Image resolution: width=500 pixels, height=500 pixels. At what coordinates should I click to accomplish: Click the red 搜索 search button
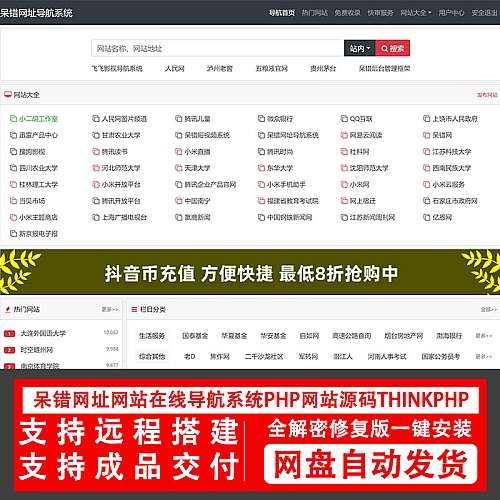(393, 49)
